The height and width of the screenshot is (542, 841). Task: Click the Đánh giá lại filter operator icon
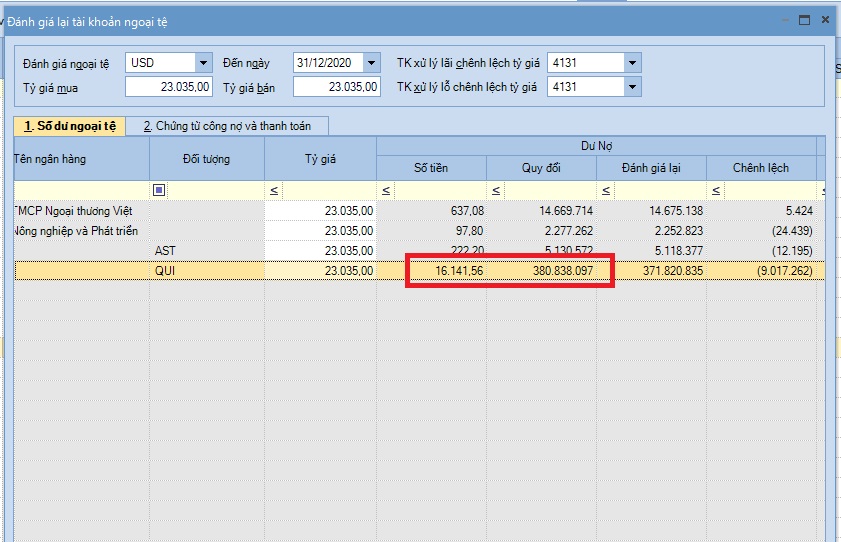[606, 190]
